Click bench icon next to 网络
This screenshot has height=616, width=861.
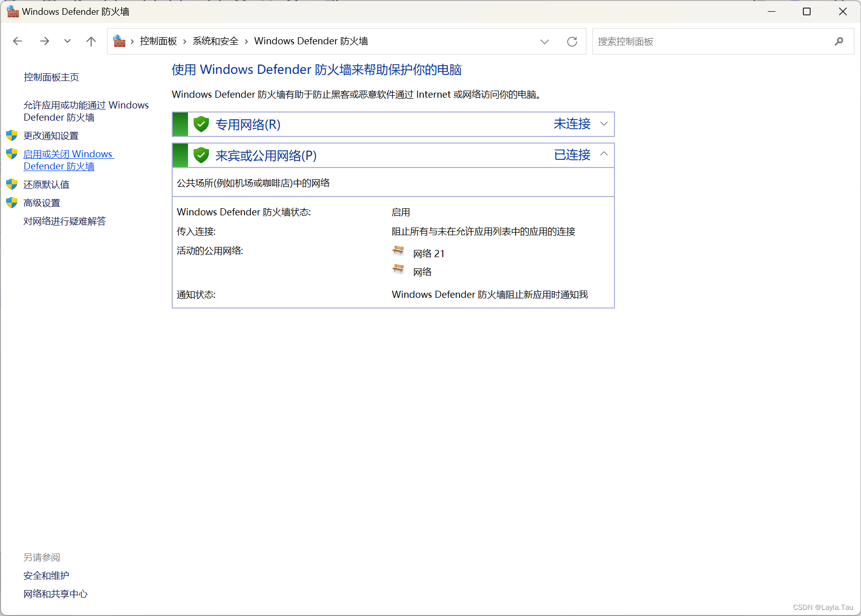point(398,269)
